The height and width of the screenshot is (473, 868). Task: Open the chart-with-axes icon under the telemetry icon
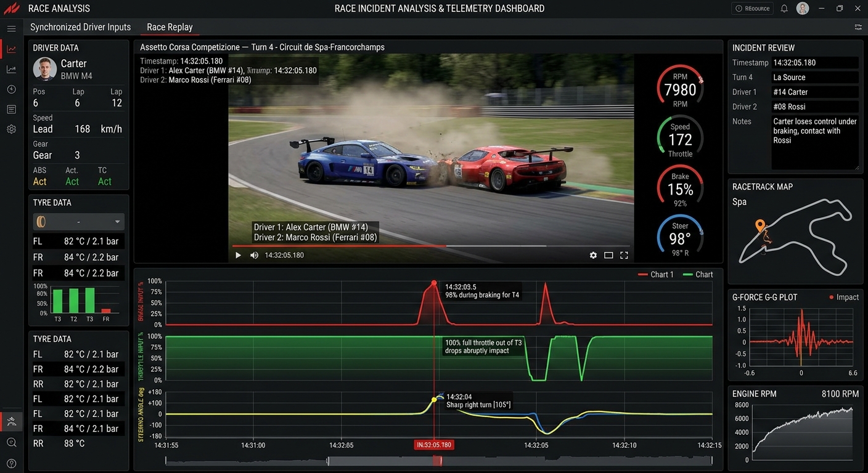(11, 70)
